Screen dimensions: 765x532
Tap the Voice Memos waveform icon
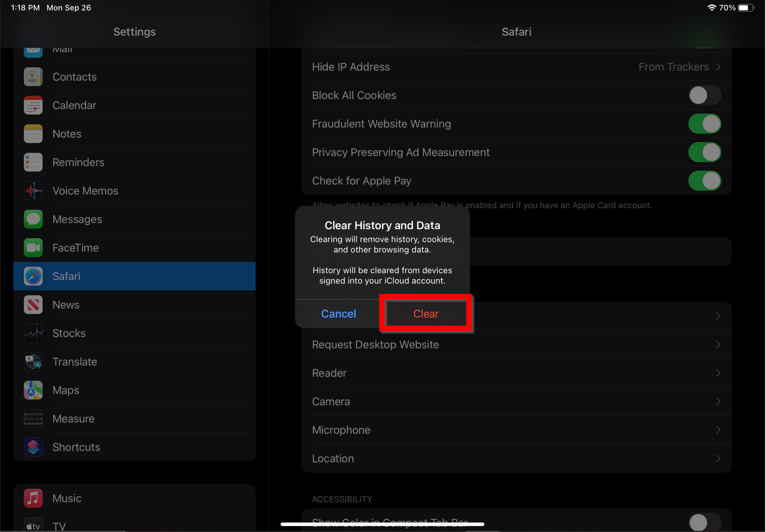click(33, 191)
